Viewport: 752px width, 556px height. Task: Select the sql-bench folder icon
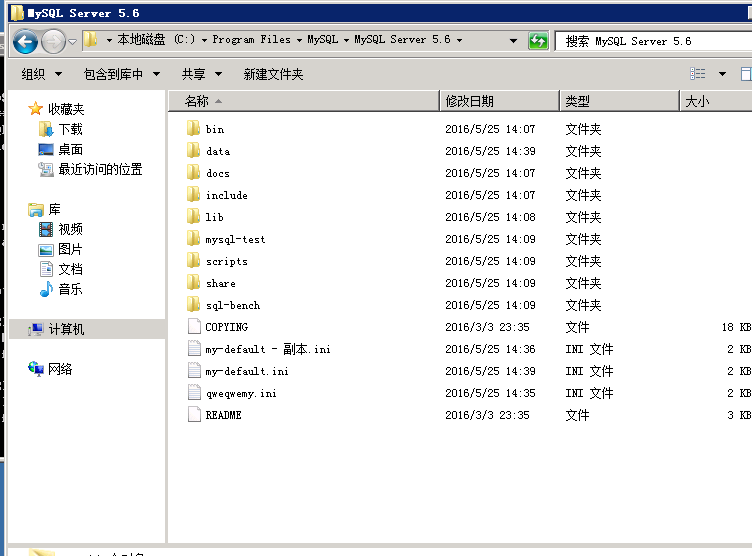193,305
